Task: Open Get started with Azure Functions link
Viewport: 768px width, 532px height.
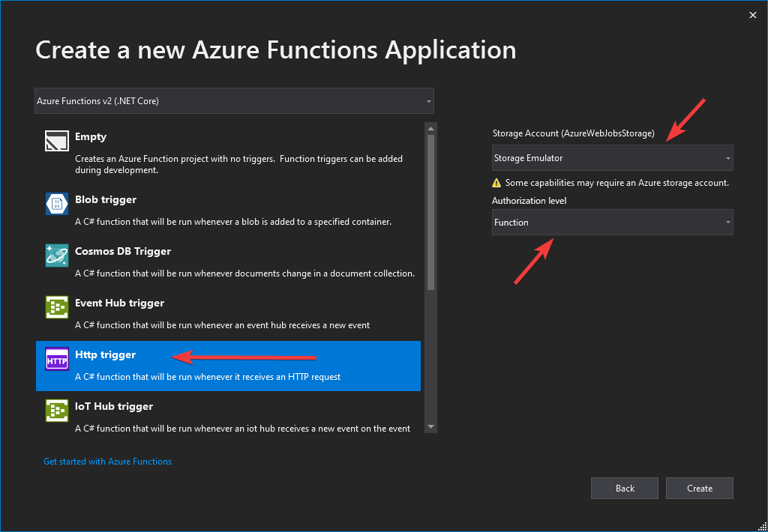Action: tap(108, 462)
